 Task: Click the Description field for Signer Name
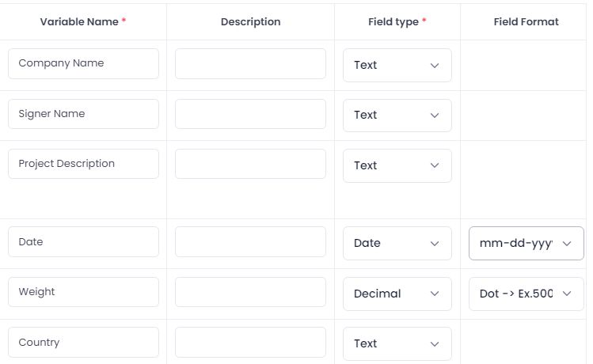pos(250,114)
